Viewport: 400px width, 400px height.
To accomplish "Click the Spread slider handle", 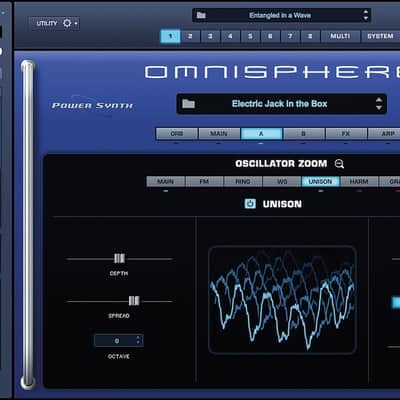I will coord(134,301).
